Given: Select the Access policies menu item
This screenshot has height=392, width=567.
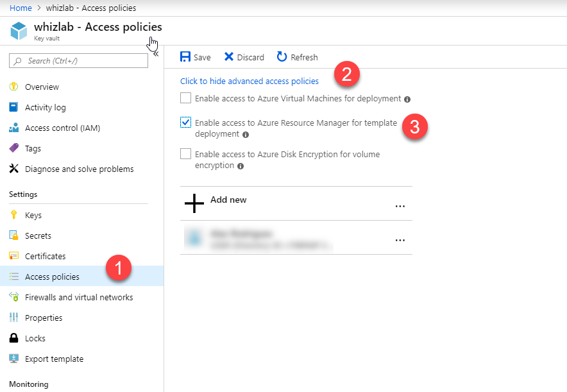Looking at the screenshot, I should coord(81,277).
